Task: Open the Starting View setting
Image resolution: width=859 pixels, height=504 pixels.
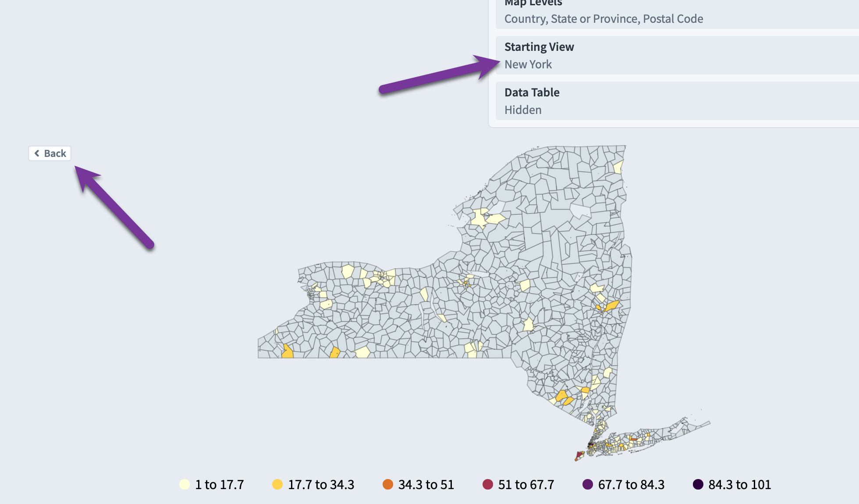Action: click(x=677, y=55)
